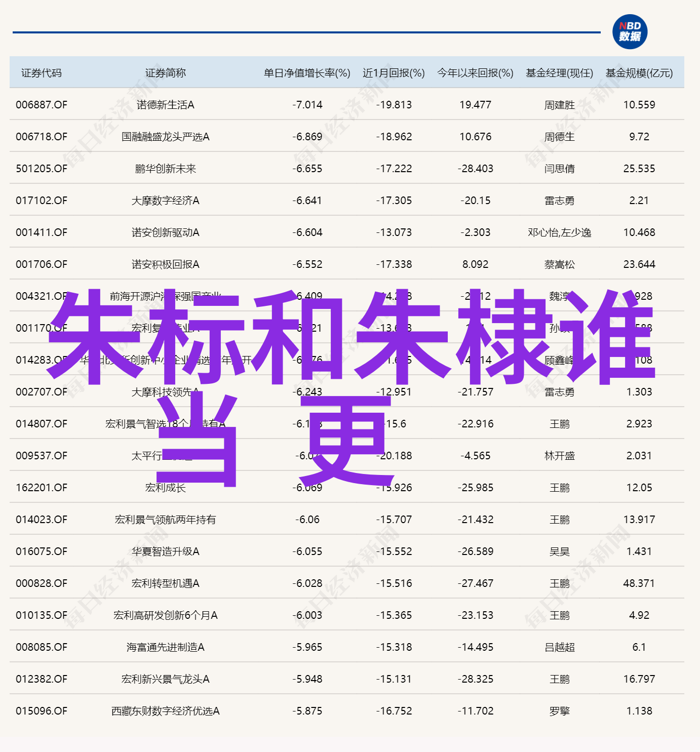This screenshot has width=700, height=752.
Task: Select fund name 诺德新生活A
Action: click(x=166, y=105)
